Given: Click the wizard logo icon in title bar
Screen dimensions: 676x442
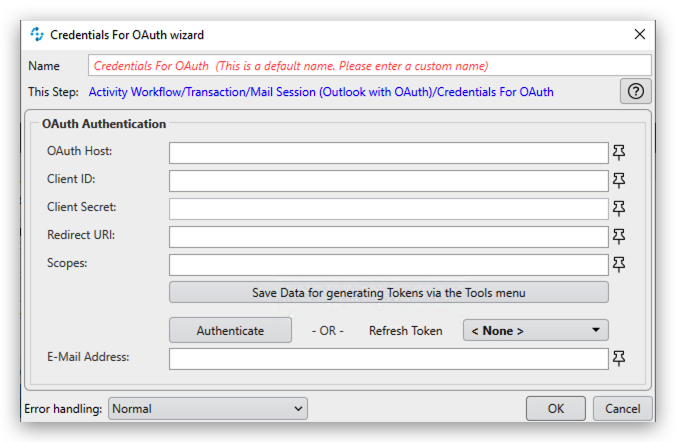Looking at the screenshot, I should click(x=37, y=34).
